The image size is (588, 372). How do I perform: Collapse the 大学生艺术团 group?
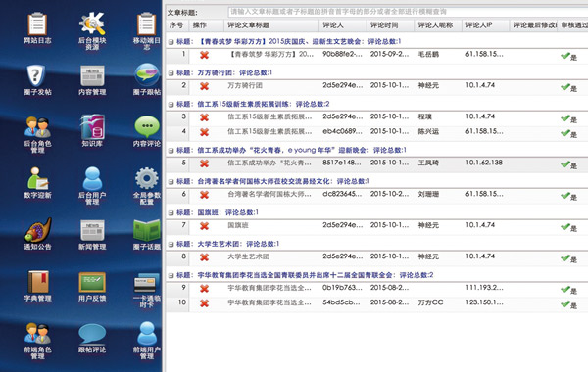171,245
